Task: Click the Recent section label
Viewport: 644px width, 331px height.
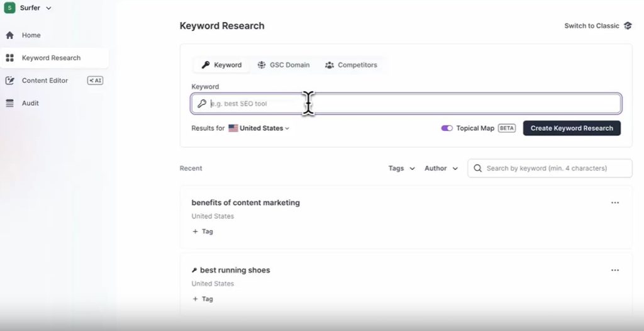Action: pos(191,168)
